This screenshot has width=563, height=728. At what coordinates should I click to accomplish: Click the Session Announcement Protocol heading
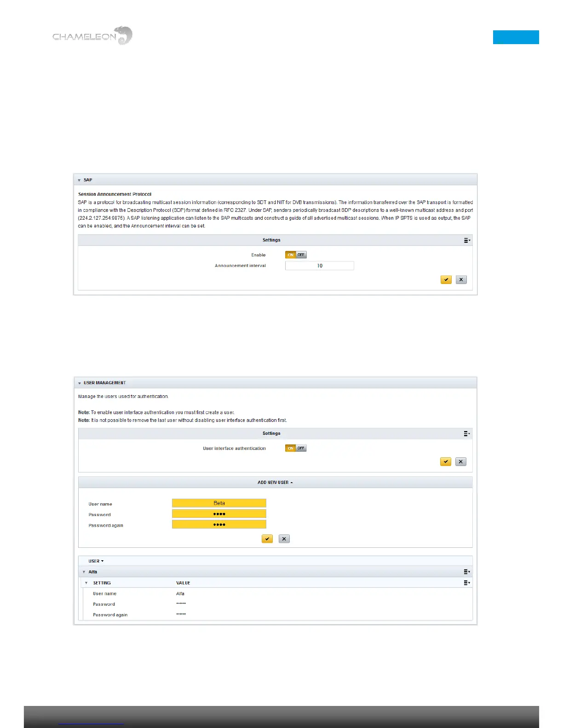pos(115,194)
